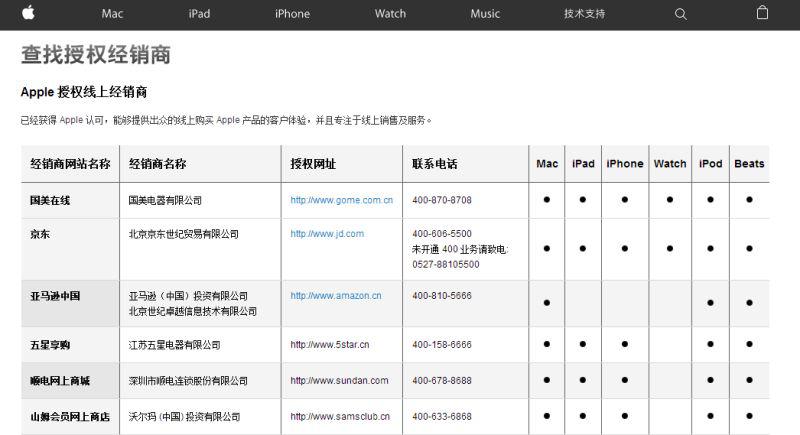The width and height of the screenshot is (800, 435).
Task: Click the Apple 授权线上经销商 subheading
Action: pyautogui.click(x=84, y=92)
